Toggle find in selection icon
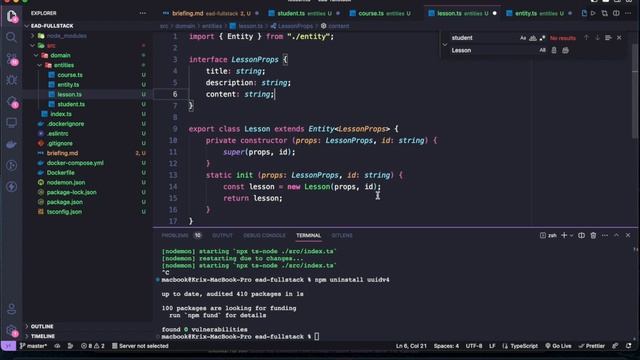Screen dimensions: 640x360 pos(608,38)
